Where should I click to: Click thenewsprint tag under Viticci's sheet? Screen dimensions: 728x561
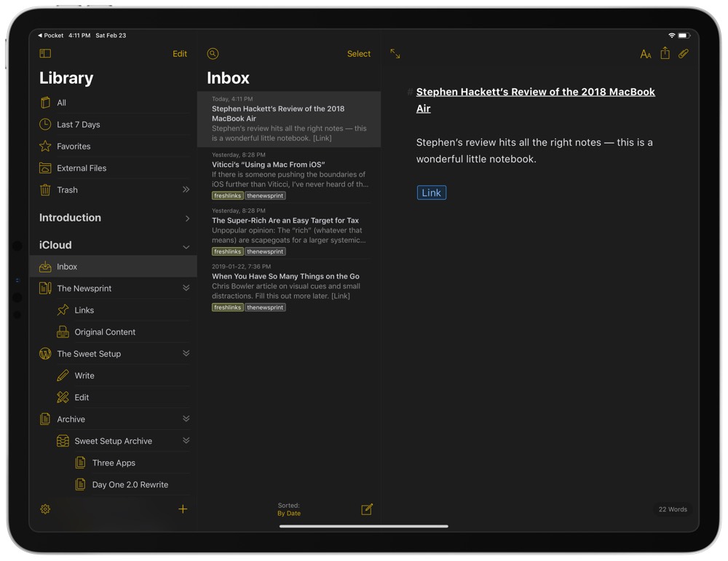(x=265, y=196)
